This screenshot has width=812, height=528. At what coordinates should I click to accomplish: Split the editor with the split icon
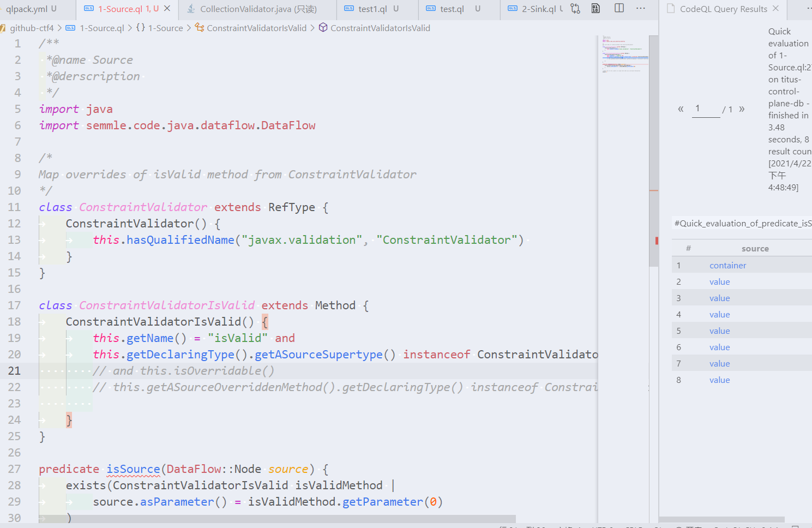point(619,8)
